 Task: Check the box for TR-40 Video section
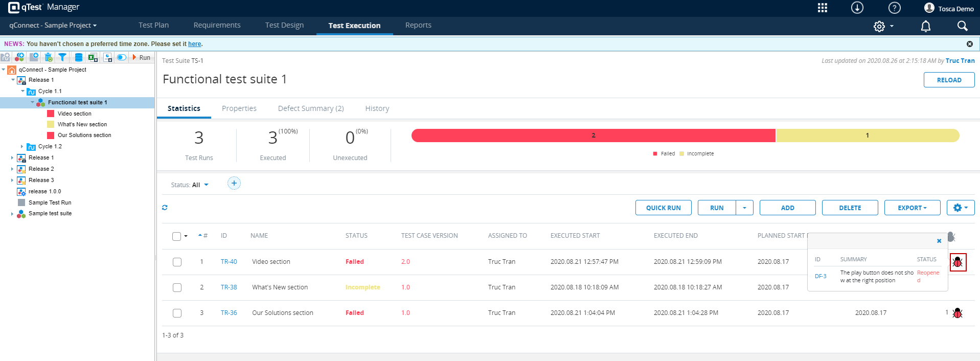[177, 262]
